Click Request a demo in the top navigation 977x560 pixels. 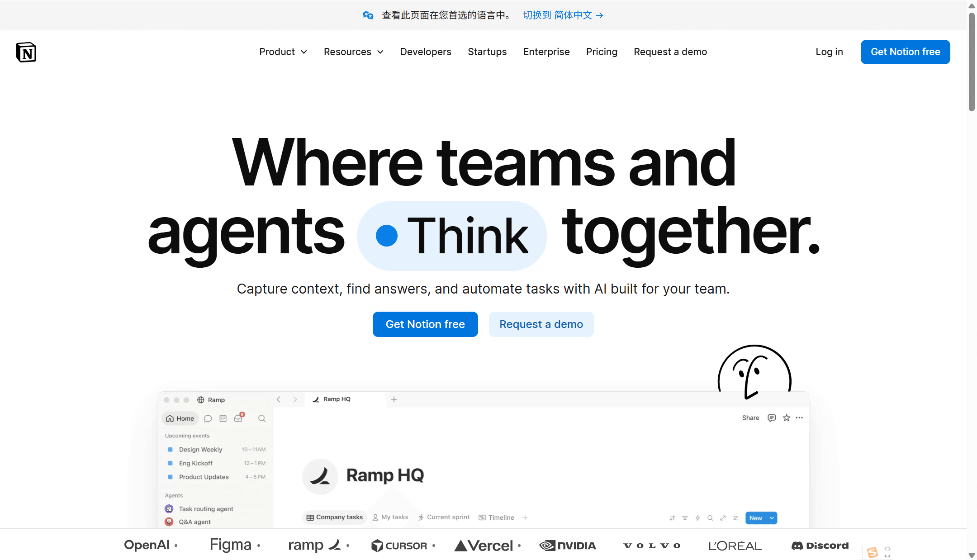[670, 52]
